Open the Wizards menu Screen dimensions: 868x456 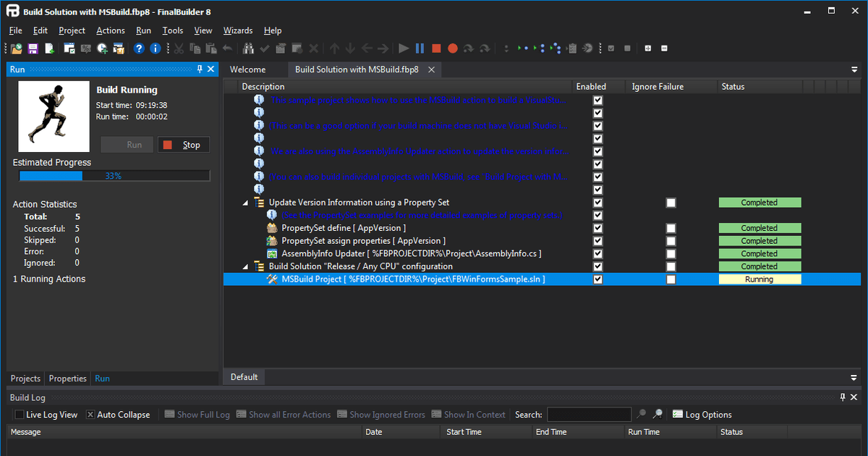pos(237,30)
